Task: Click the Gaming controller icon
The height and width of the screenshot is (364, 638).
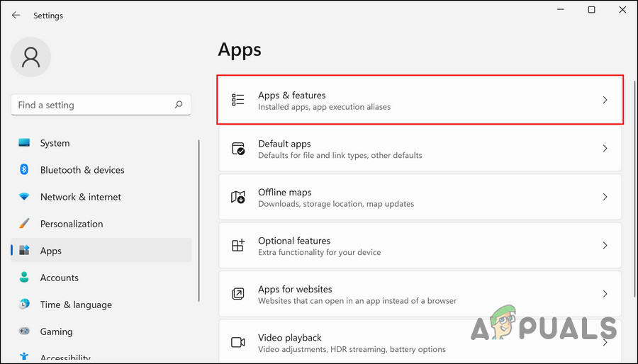Action: [x=24, y=331]
